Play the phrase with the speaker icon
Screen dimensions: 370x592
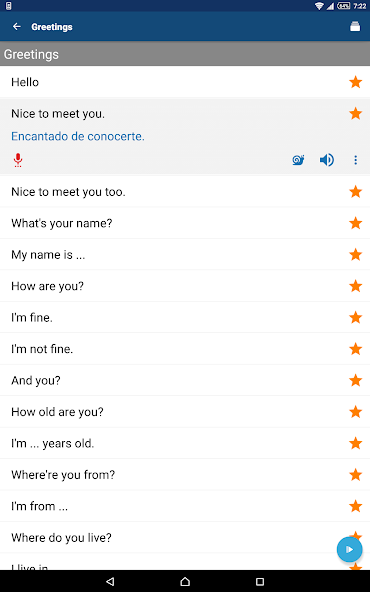point(327,160)
